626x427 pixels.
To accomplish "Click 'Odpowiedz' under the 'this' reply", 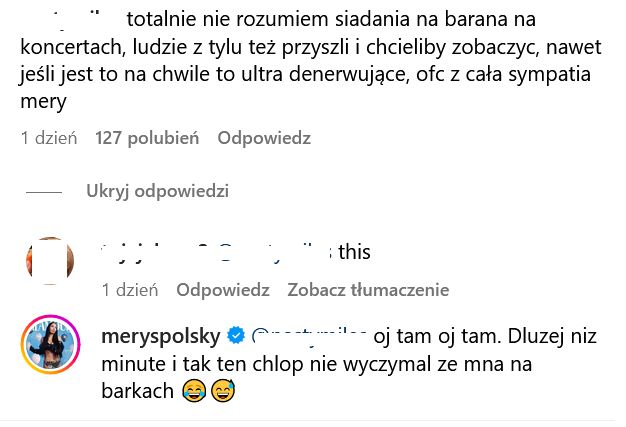I will pyautogui.click(x=223, y=290).
